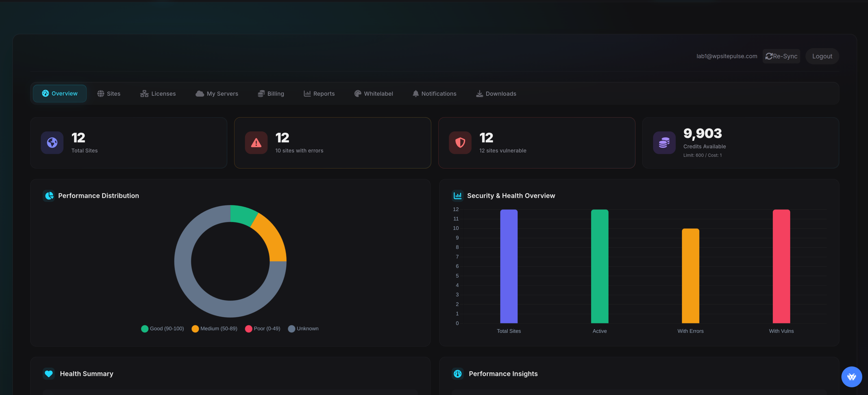Image resolution: width=868 pixels, height=395 pixels.
Task: Click the Active axis label
Action: (x=599, y=331)
